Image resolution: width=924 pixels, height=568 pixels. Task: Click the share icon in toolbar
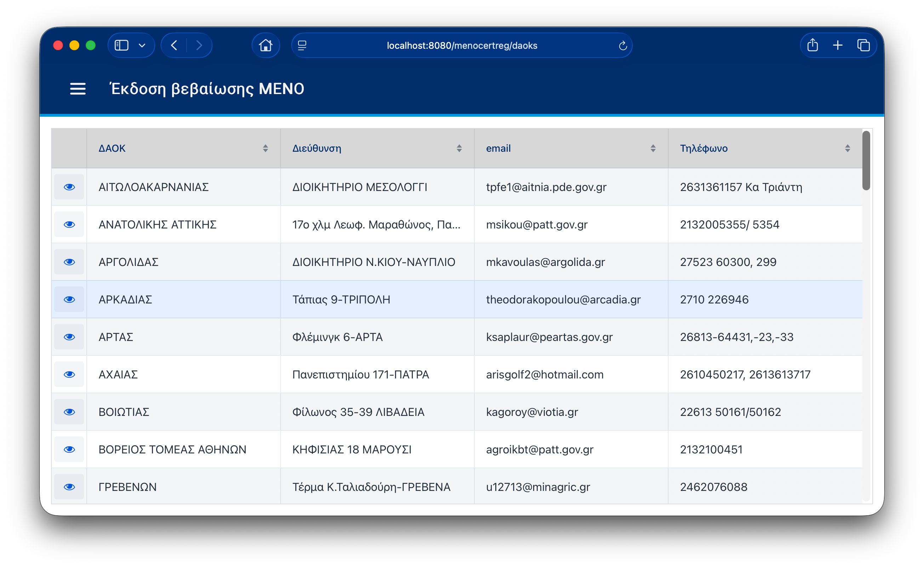[812, 46]
